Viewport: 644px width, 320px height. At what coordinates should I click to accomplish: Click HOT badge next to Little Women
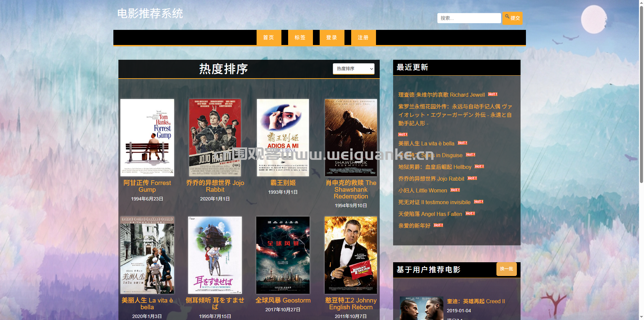[455, 190]
